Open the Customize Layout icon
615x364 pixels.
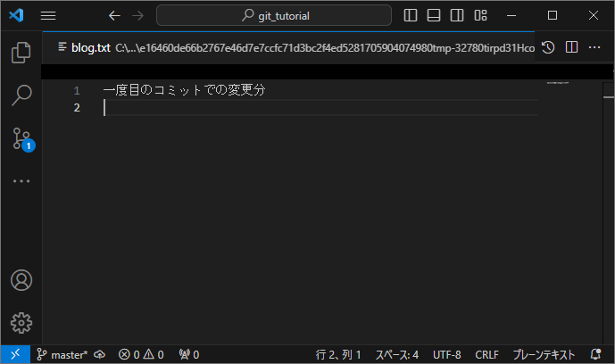480,16
